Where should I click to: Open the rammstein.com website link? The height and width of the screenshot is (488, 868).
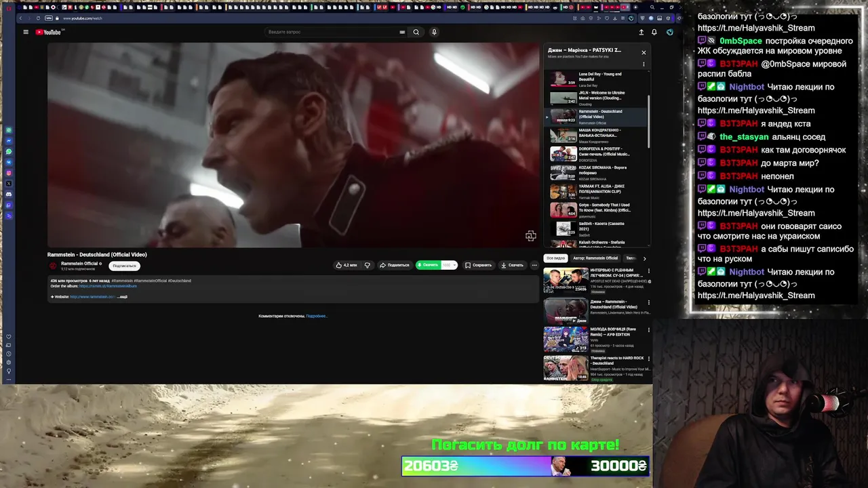(92, 297)
